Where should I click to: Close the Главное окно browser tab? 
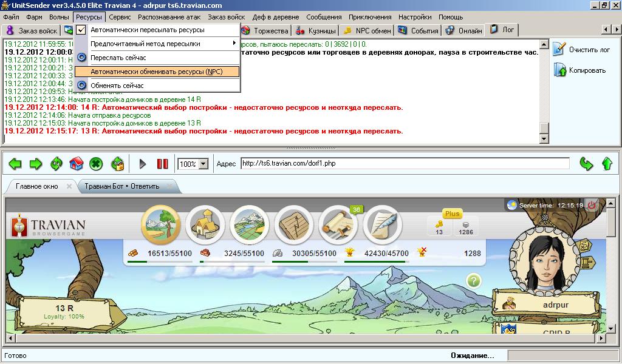point(69,186)
